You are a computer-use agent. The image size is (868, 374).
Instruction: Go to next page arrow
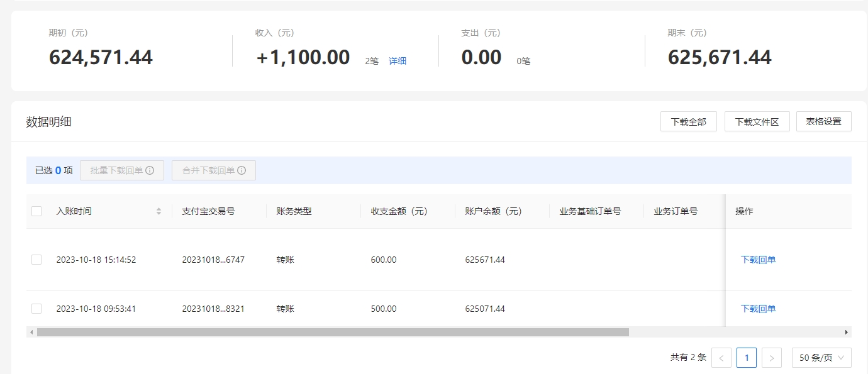coord(772,358)
